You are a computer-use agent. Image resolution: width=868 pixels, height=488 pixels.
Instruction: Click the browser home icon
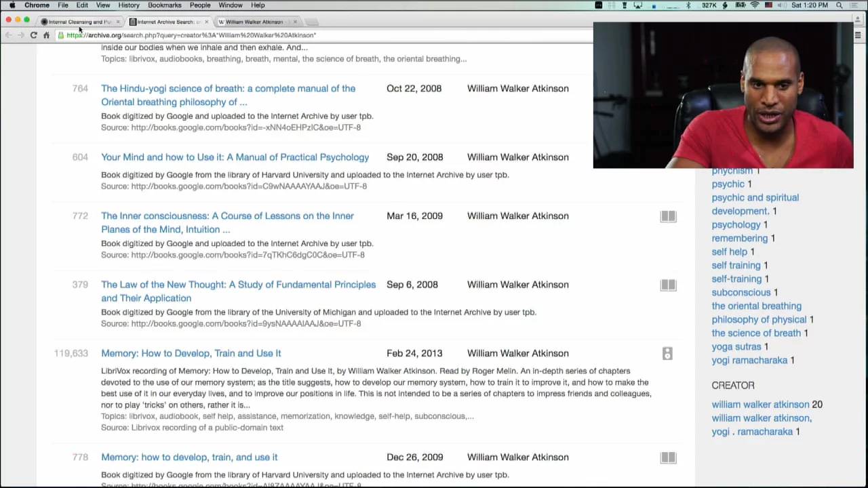click(x=46, y=35)
